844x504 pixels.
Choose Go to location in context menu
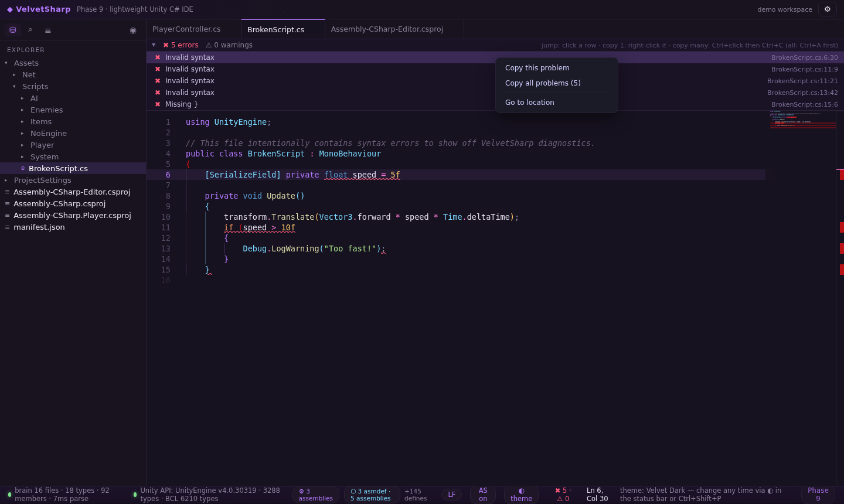pyautogui.click(x=557, y=103)
